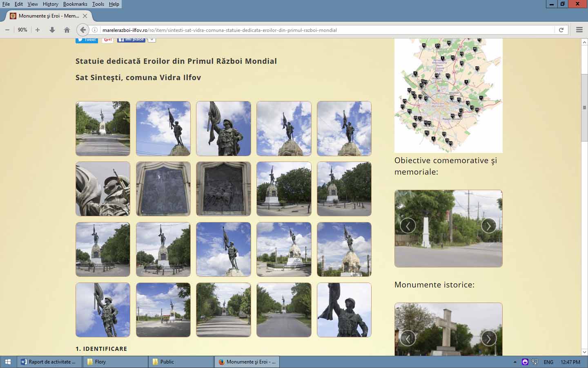The height and width of the screenshot is (368, 588).
Task: Click the vertical scrollbar thumb
Action: coord(584,108)
